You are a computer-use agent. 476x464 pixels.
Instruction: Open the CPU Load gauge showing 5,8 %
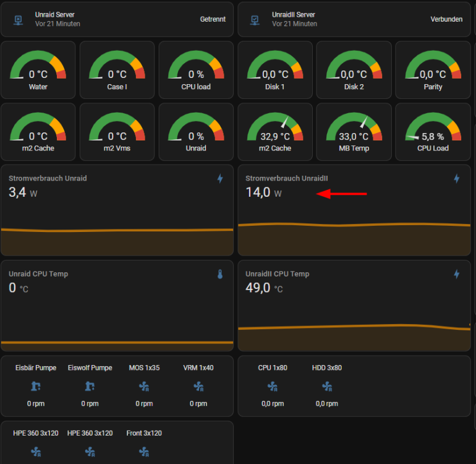click(x=433, y=132)
